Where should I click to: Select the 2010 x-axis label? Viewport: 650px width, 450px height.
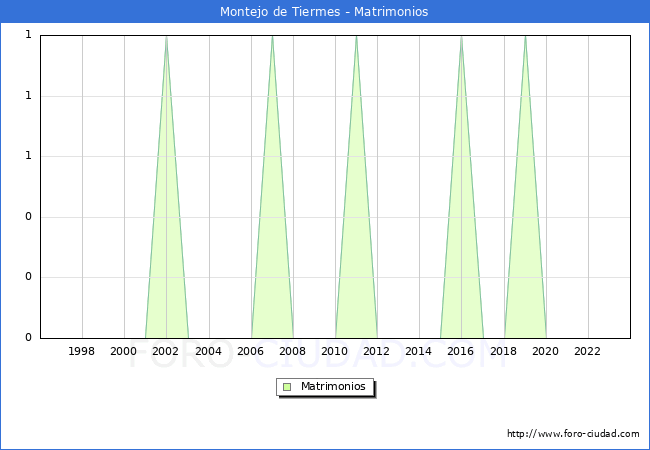(x=335, y=351)
